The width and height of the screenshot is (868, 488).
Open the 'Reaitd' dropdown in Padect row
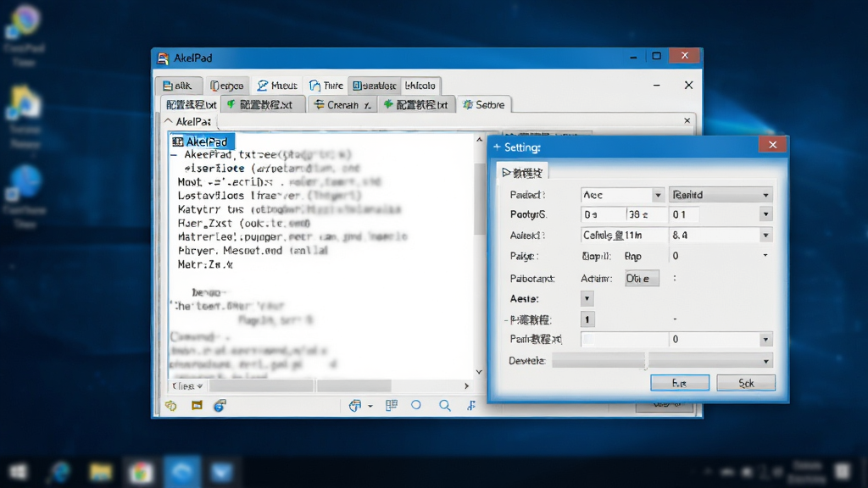pyautogui.click(x=721, y=195)
